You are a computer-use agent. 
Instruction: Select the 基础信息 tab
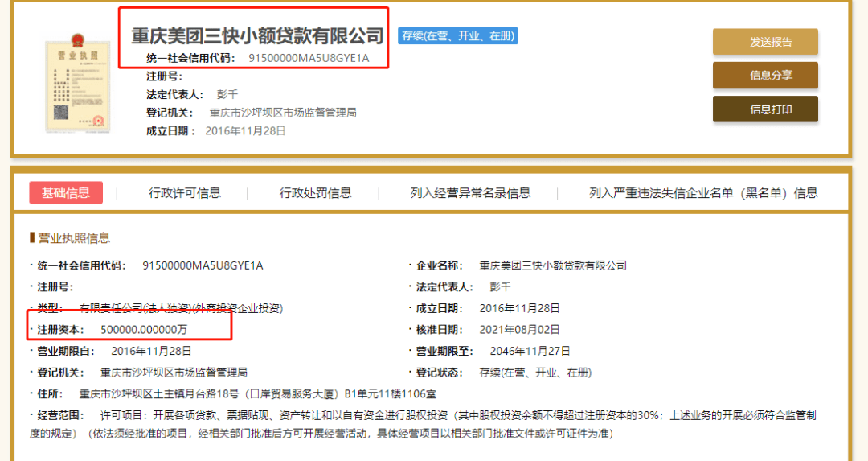coord(66,193)
